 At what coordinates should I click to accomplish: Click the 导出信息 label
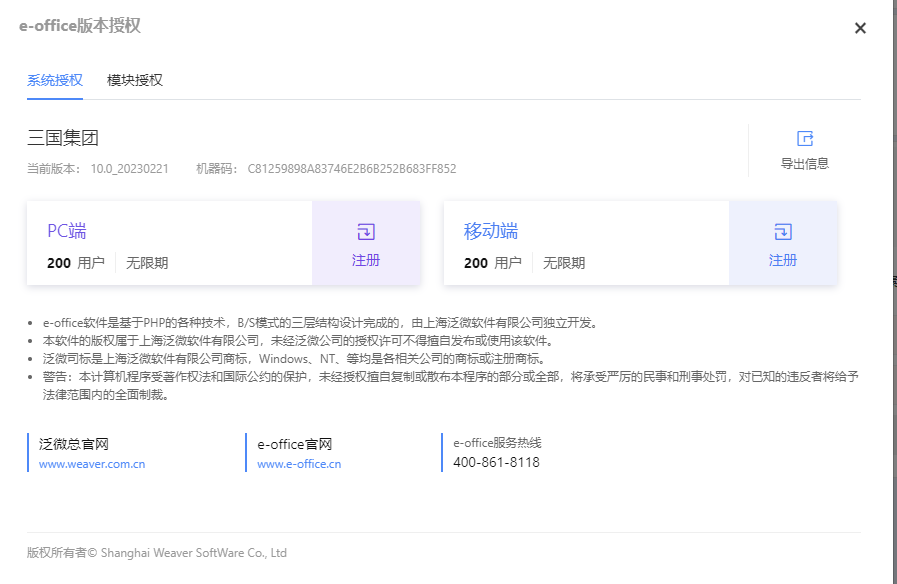tap(805, 164)
